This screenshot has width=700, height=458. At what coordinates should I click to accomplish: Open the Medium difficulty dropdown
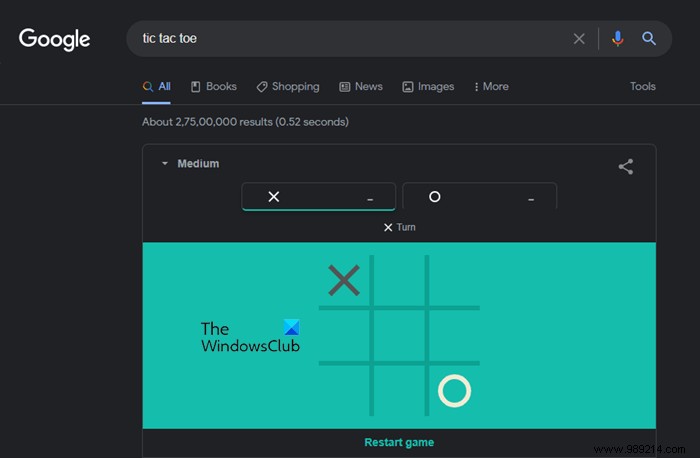(190, 163)
